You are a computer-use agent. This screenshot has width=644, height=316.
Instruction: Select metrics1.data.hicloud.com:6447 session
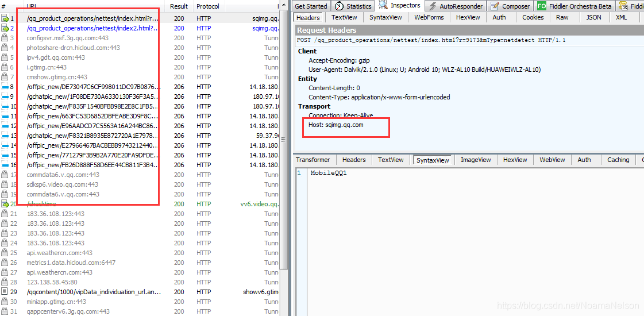tap(140, 263)
